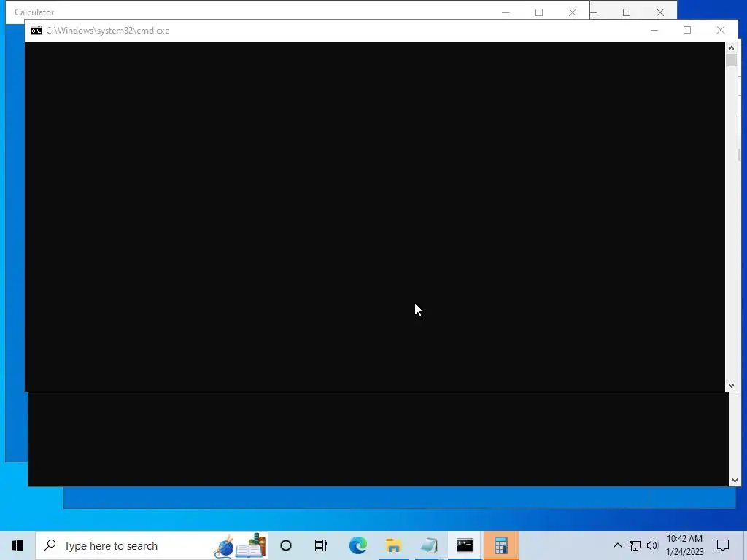Open Cortana from the taskbar
This screenshot has height=560, width=747.
click(286, 545)
